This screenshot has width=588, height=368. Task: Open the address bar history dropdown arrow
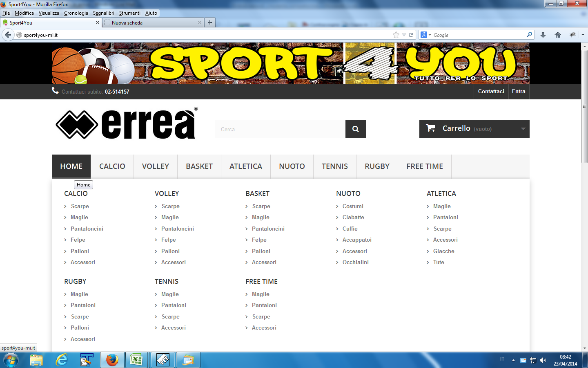pos(404,35)
